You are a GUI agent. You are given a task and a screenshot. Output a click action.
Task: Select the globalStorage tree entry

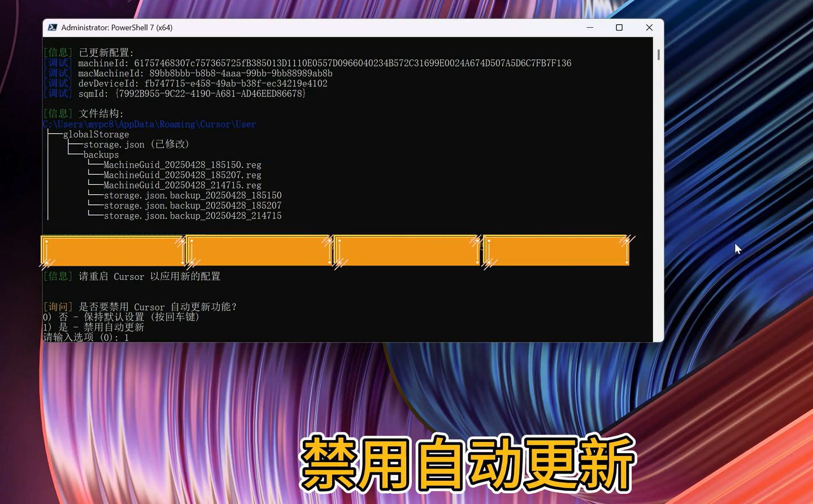[96, 134]
